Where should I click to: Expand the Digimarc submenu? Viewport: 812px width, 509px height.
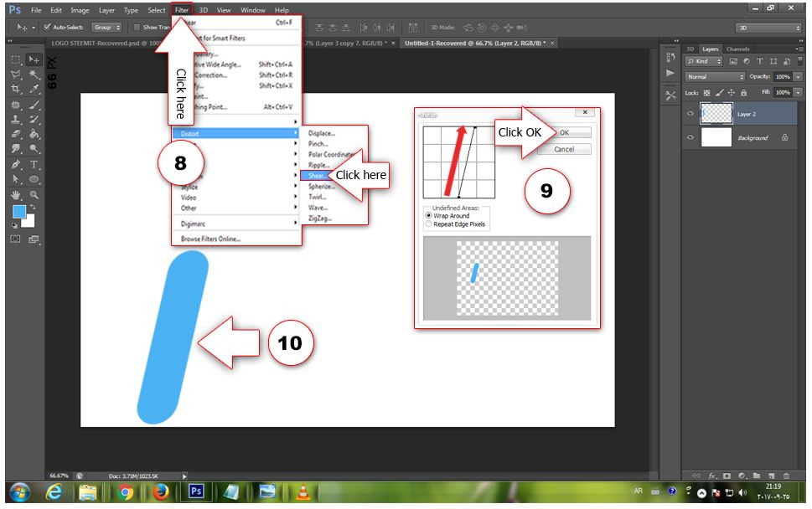pyautogui.click(x=236, y=224)
